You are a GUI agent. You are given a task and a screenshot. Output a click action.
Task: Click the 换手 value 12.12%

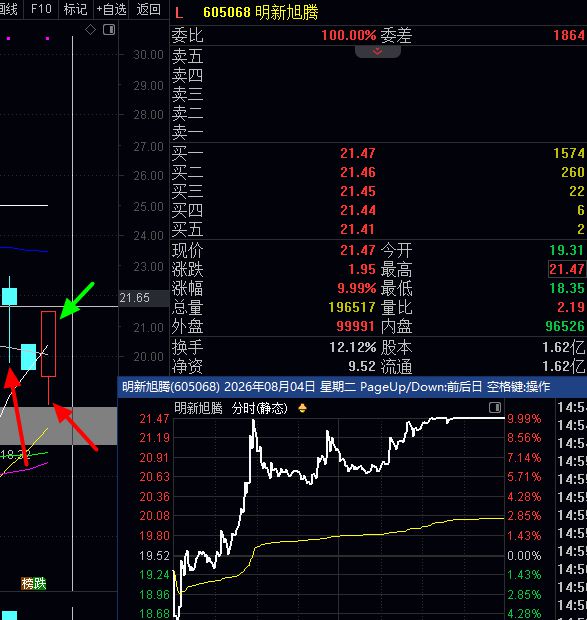[x=353, y=347]
